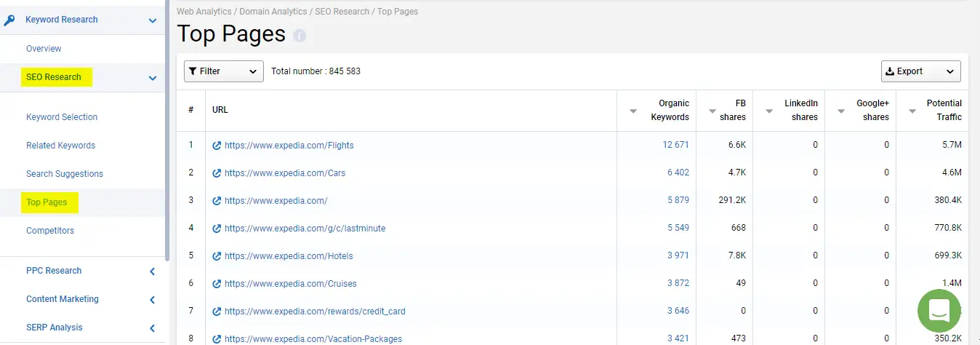This screenshot has height=345, width=980.
Task: Open the https://www.expedia.com/Hotels link
Action: [289, 256]
